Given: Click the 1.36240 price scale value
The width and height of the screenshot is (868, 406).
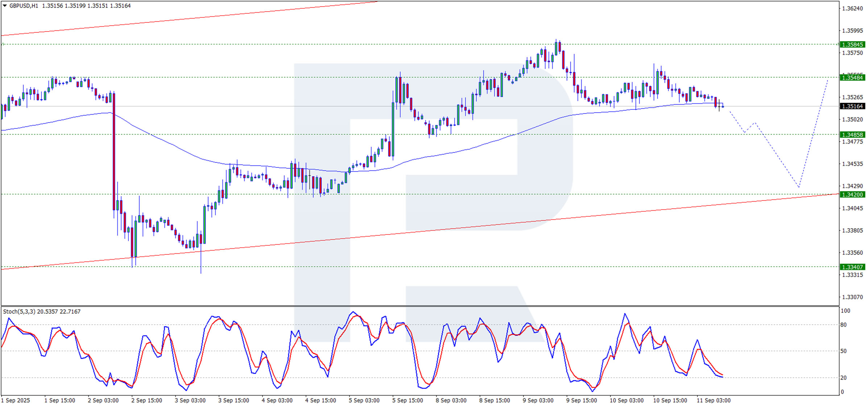Looking at the screenshot, I should click(852, 9).
